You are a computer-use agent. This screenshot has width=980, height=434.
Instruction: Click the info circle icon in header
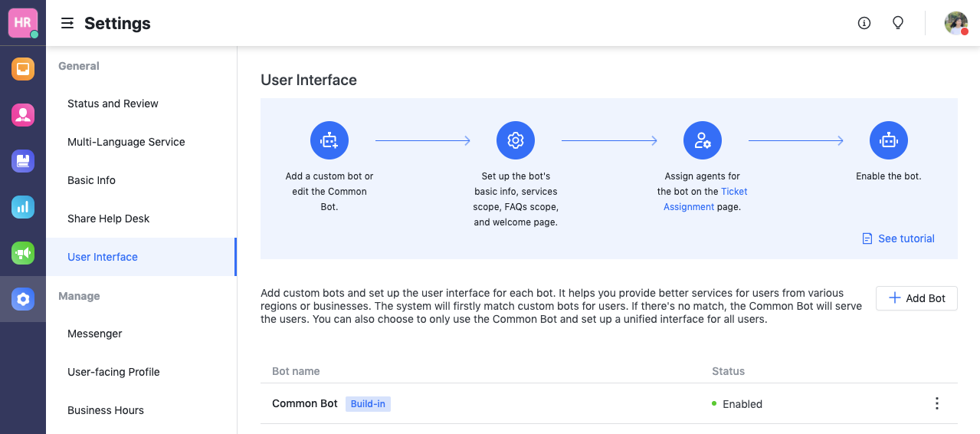(864, 23)
